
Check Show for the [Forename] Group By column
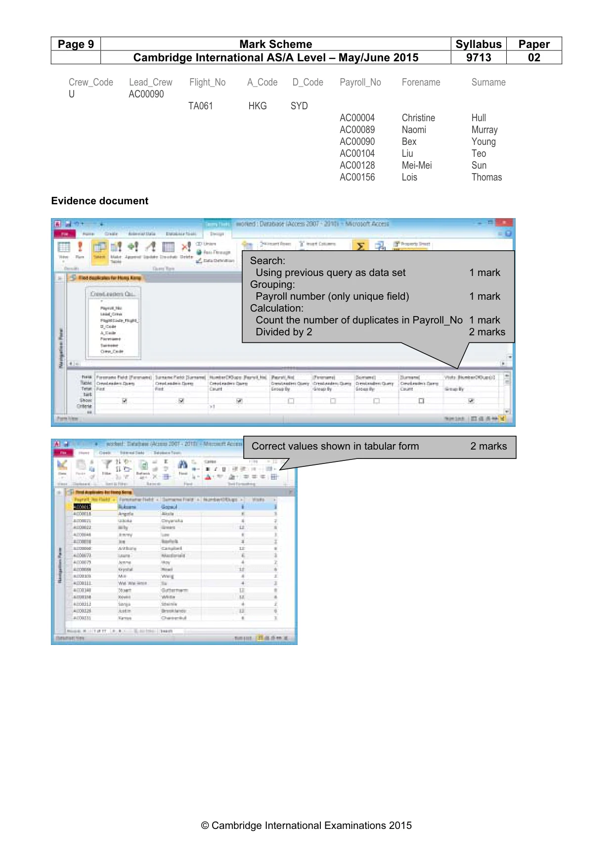(x=333, y=401)
